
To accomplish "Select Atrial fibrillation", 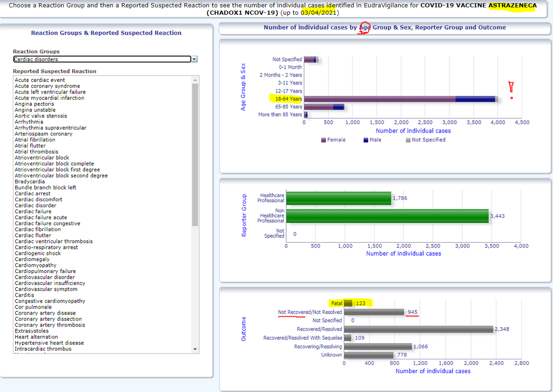I will (x=35, y=140).
